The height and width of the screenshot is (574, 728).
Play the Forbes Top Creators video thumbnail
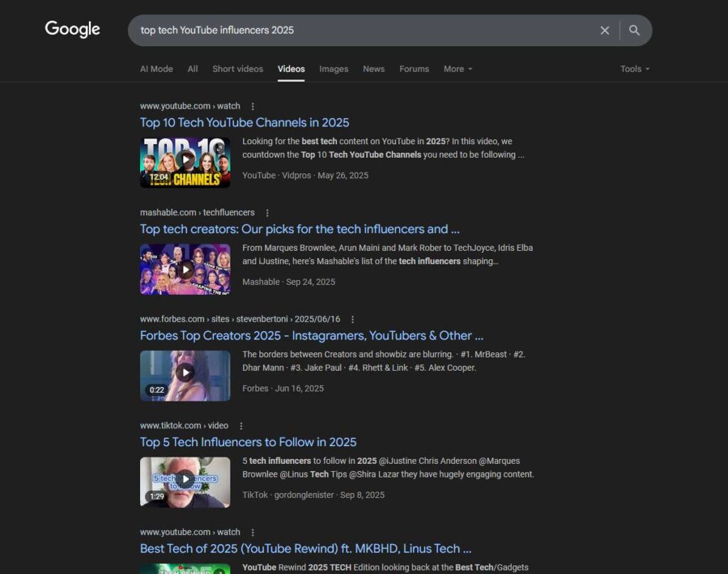point(186,375)
